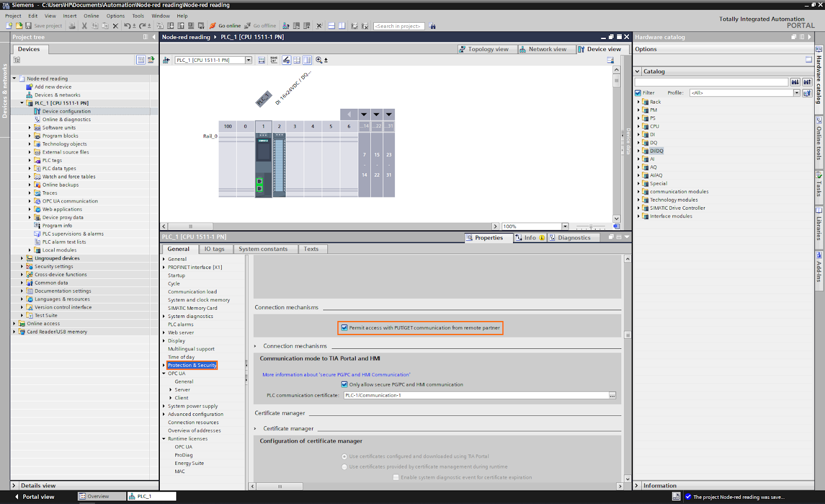Click the Save project button
Viewport: 825px width, 504px height.
[x=44, y=26]
